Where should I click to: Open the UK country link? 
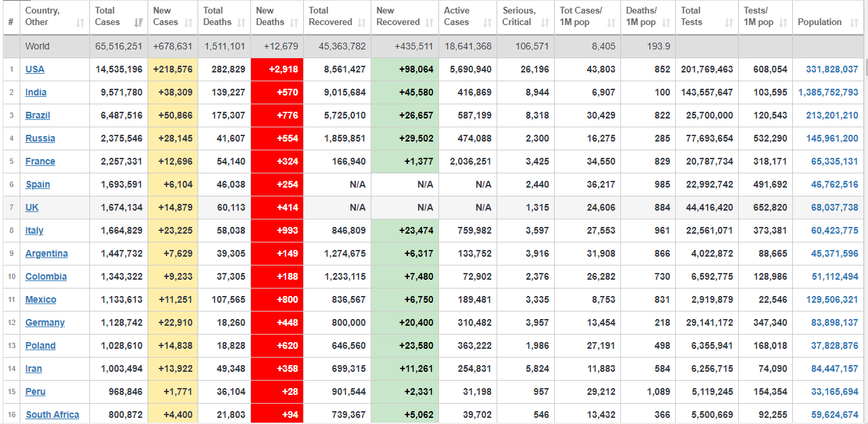point(32,207)
